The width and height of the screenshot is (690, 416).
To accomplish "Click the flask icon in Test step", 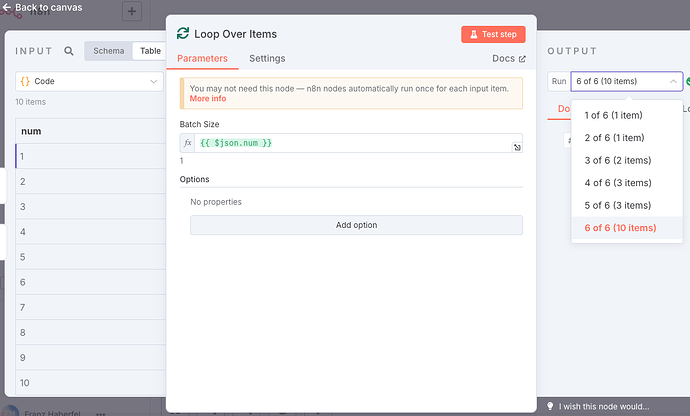I will point(473,34).
